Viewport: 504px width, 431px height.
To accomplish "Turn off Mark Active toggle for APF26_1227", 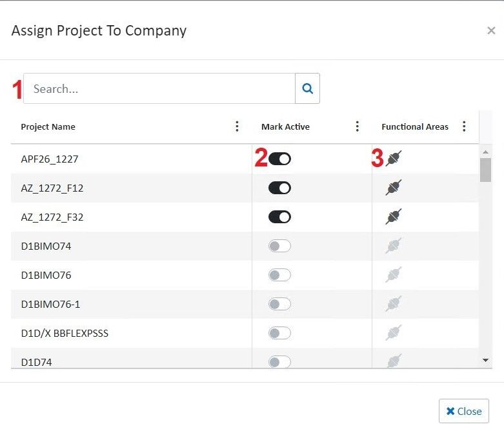I will point(279,159).
